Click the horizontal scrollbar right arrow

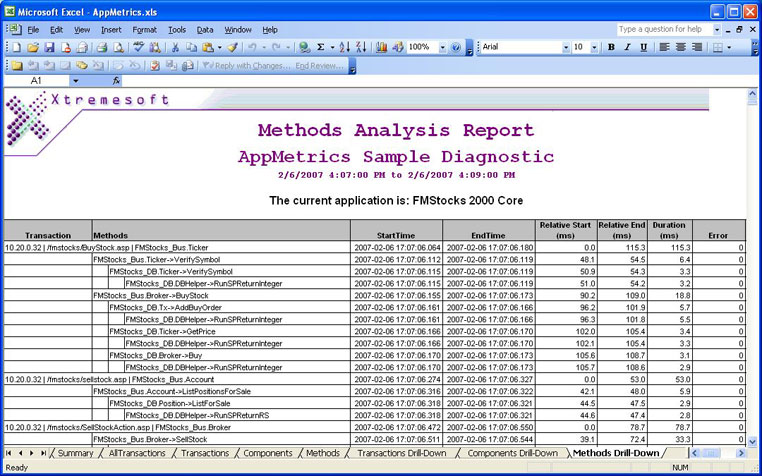pos(741,453)
